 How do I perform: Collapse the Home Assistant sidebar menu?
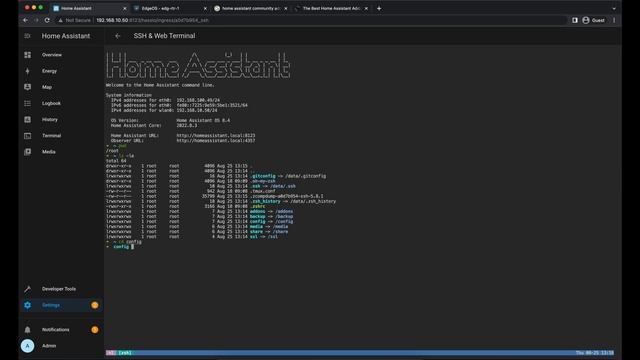27,36
